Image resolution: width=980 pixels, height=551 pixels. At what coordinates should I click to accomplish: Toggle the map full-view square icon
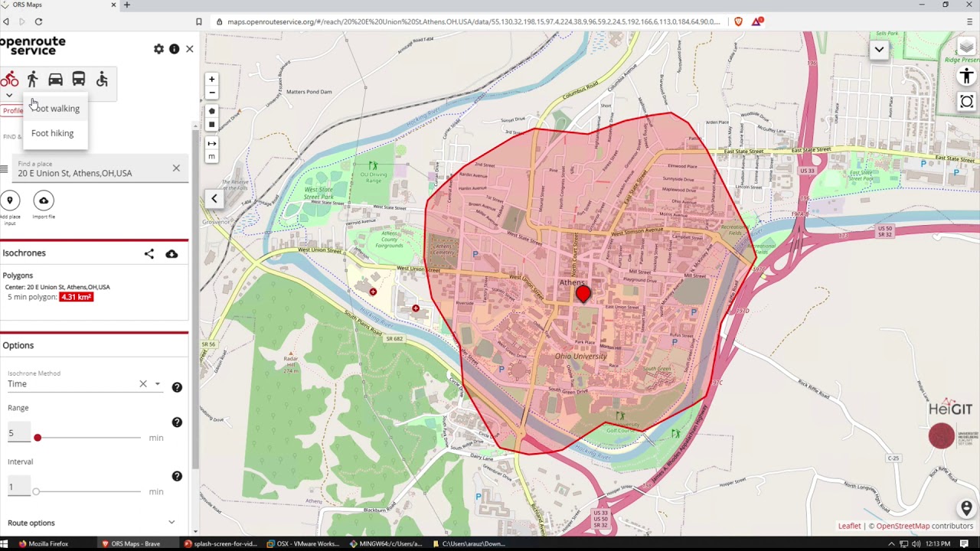coord(966,102)
